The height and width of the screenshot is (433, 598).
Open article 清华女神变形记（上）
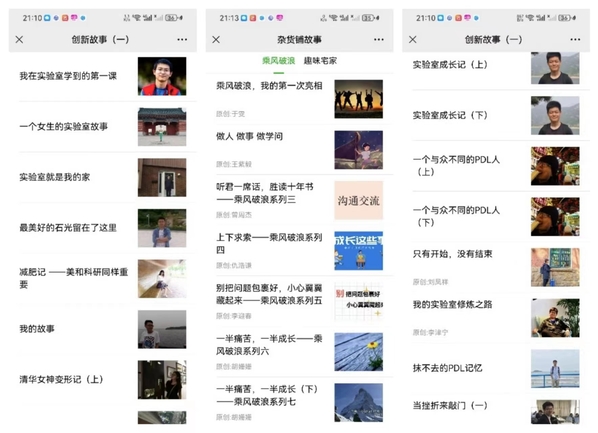pyautogui.click(x=103, y=380)
